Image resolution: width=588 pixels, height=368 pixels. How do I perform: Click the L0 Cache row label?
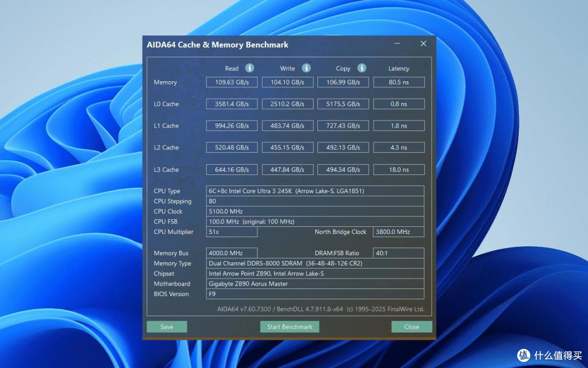[x=166, y=104]
